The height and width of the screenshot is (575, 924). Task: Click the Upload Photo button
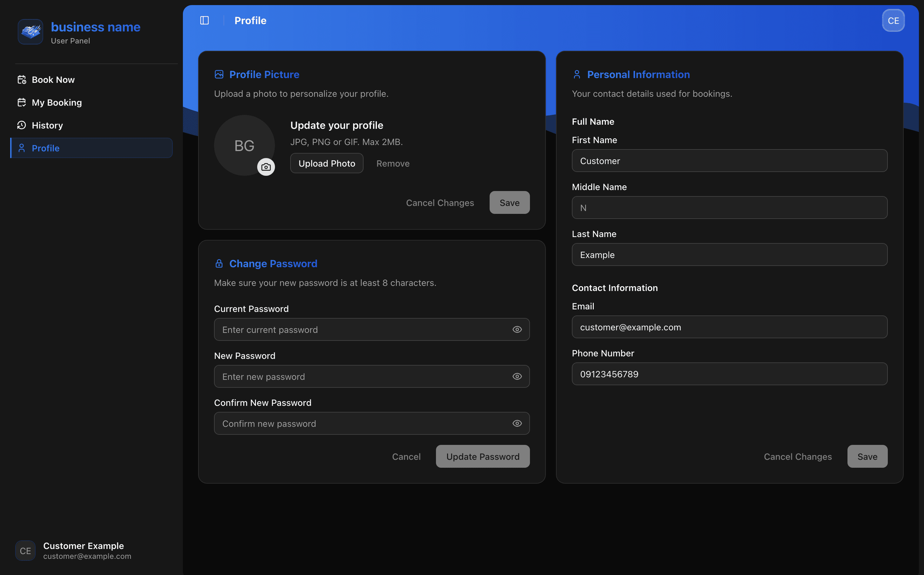pos(327,163)
